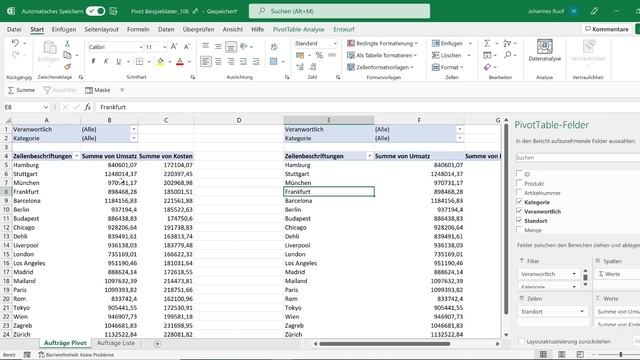
Task: Click the Copy icon
Action: (x=67, y=55)
